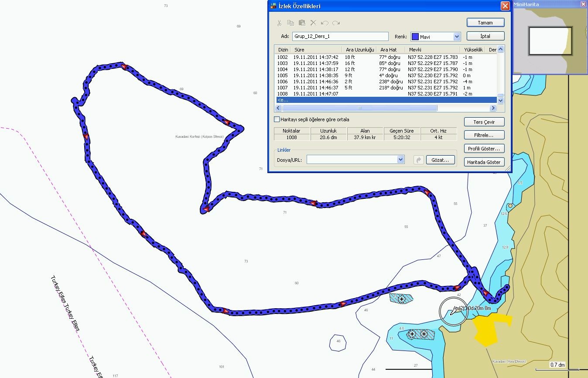
Task: Click the MiniHarita viewport rectangle
Action: [x=550, y=41]
